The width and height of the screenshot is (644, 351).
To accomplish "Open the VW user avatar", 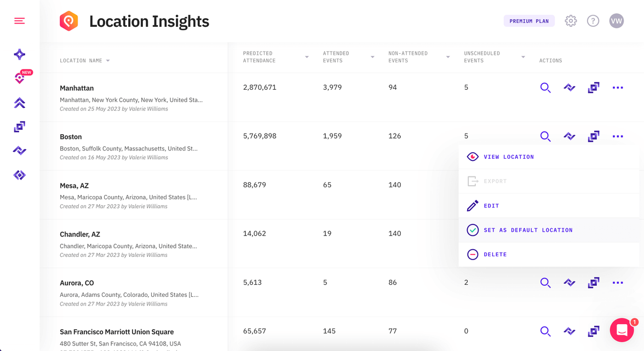I will click(x=616, y=21).
